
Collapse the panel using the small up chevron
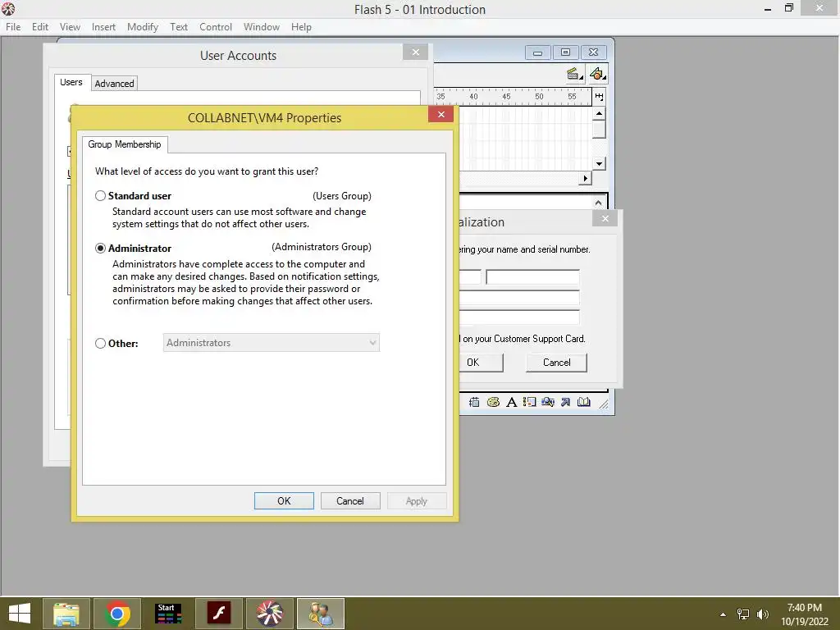point(598,203)
